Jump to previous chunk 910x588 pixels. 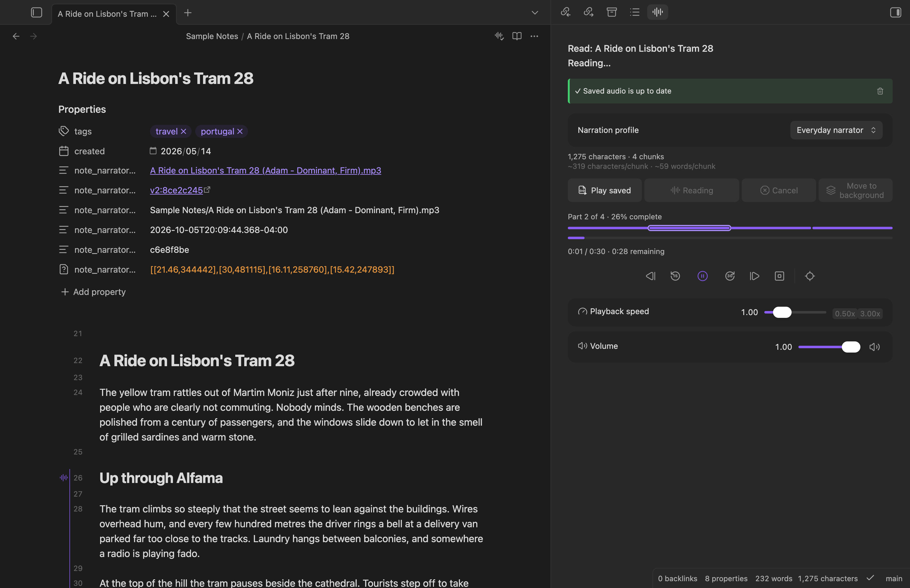point(651,276)
